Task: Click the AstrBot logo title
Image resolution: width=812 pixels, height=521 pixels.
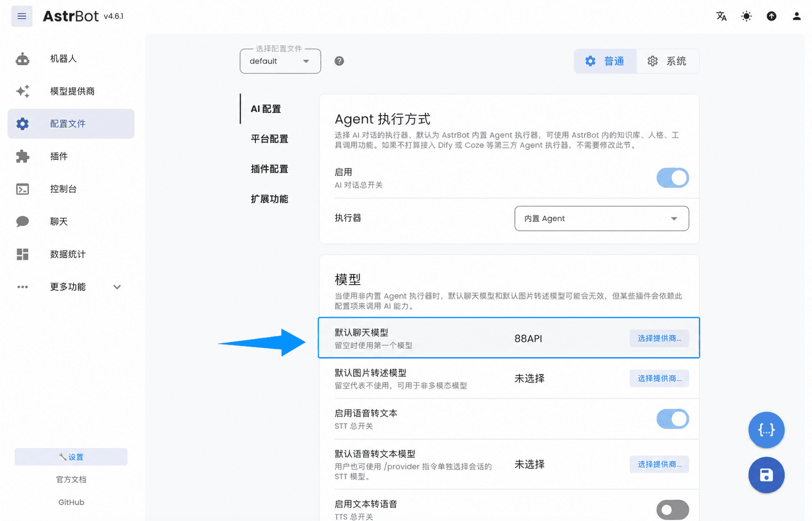Action: 71,16
